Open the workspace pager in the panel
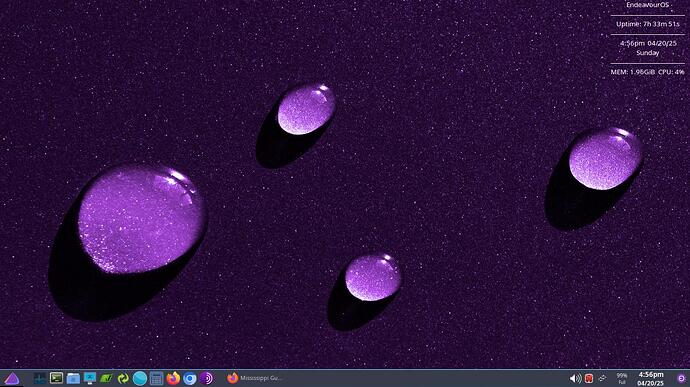Screen dimensions: 690x387 [40, 378]
